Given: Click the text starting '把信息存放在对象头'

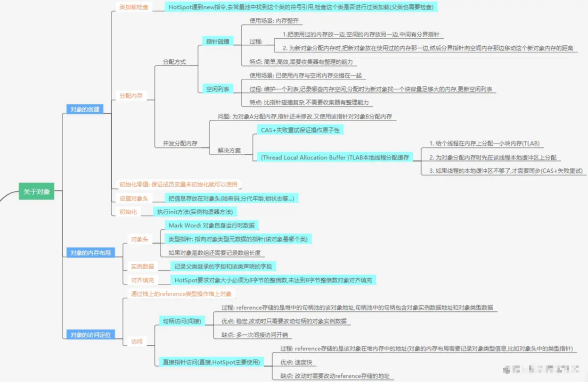Looking at the screenshot, I should click(231, 199).
